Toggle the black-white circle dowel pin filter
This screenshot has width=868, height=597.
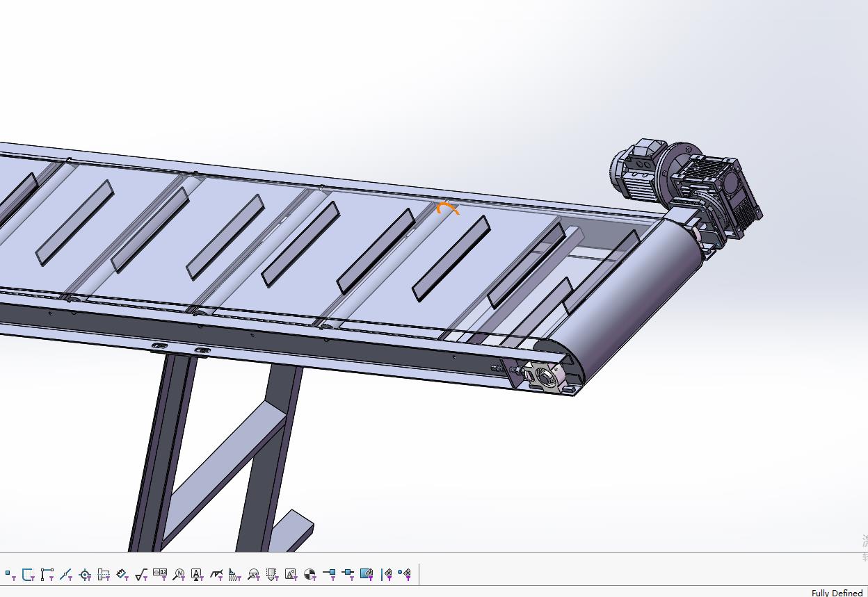pyautogui.click(x=310, y=574)
